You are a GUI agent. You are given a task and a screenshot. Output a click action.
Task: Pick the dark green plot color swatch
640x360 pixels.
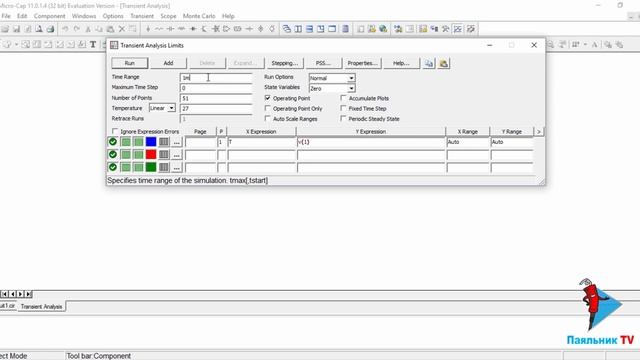click(151, 167)
